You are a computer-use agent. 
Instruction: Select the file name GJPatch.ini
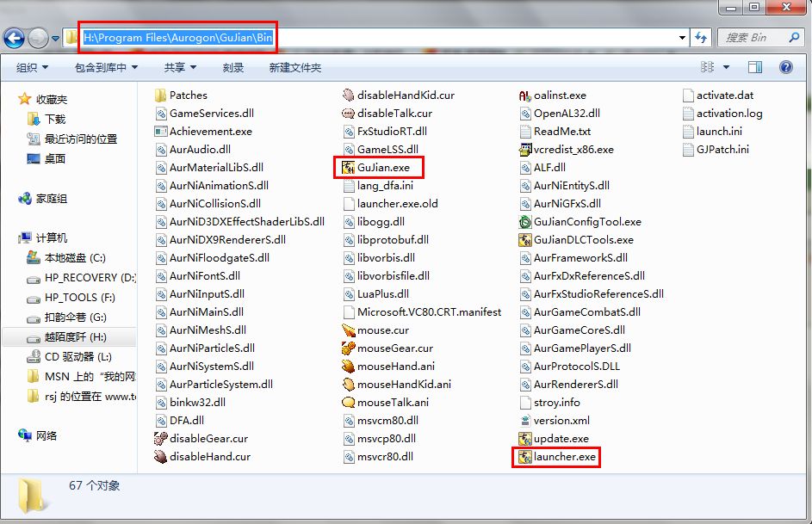(722, 150)
